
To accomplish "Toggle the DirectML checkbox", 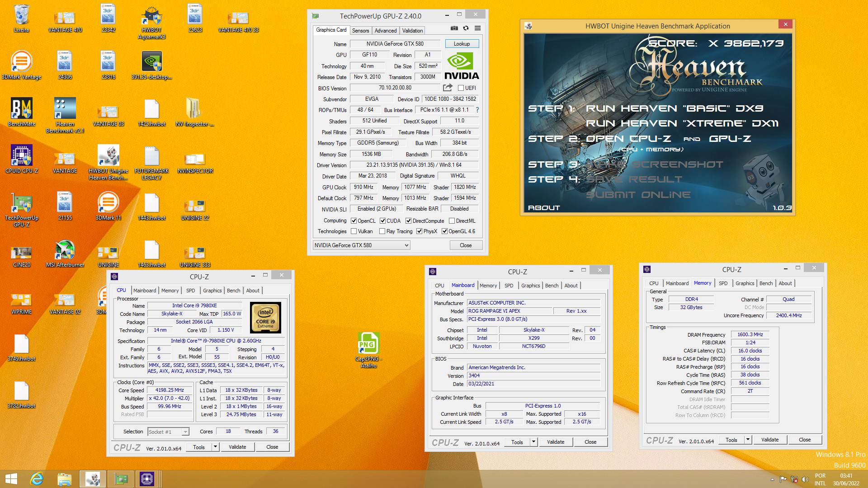I will (452, 221).
